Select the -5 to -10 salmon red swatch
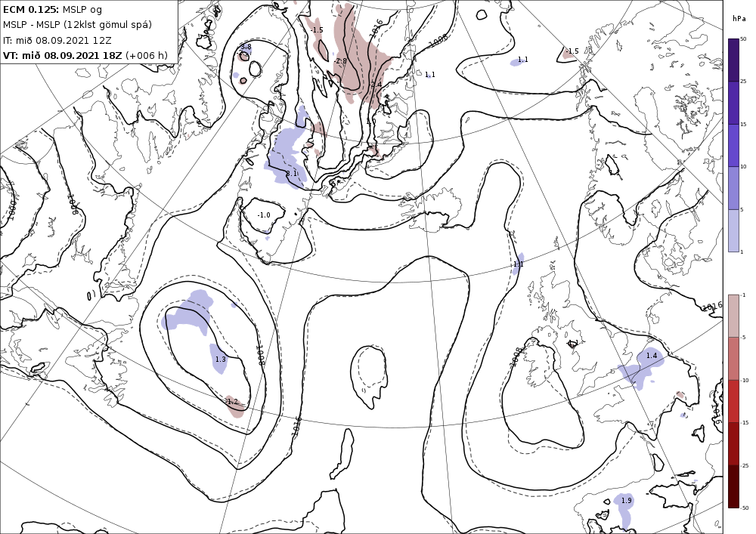The height and width of the screenshot is (534, 756). click(733, 358)
